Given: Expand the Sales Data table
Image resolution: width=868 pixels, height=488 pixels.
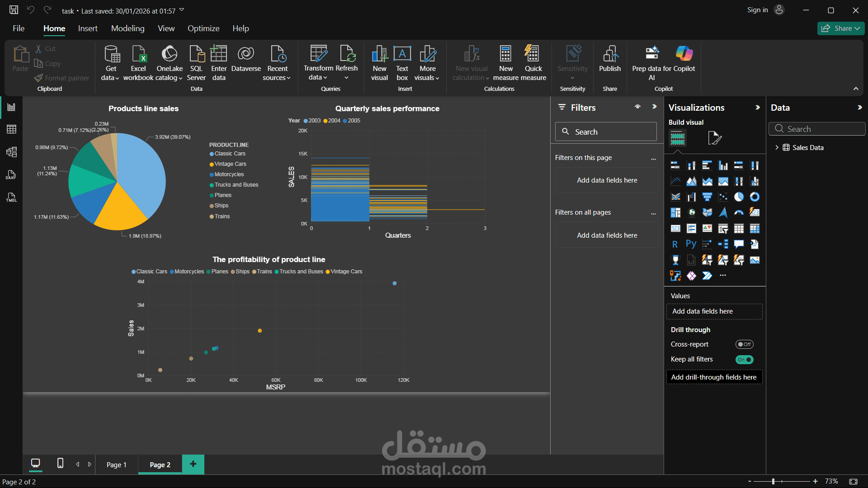Looking at the screenshot, I should (x=777, y=148).
